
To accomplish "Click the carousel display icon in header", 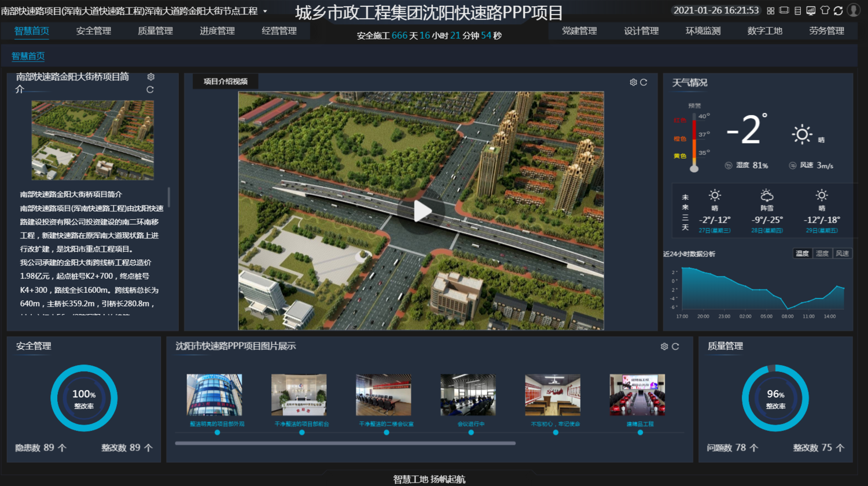I will pyautogui.click(x=784, y=10).
